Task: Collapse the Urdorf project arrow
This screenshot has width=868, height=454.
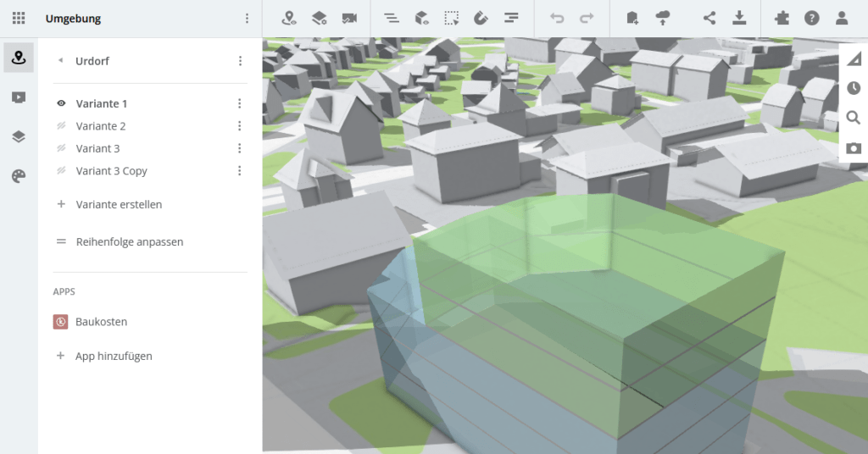Action: (x=60, y=61)
